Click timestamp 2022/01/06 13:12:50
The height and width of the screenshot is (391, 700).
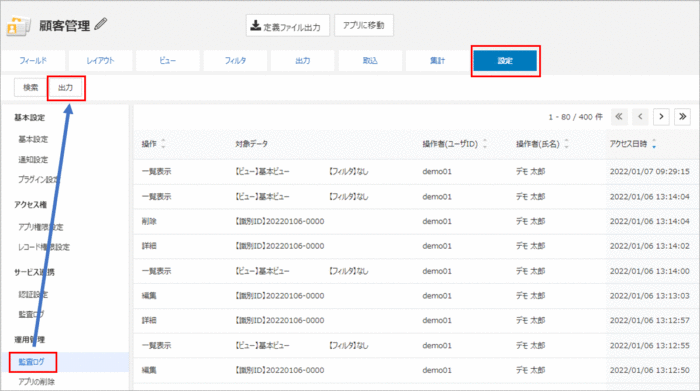pyautogui.click(x=650, y=370)
